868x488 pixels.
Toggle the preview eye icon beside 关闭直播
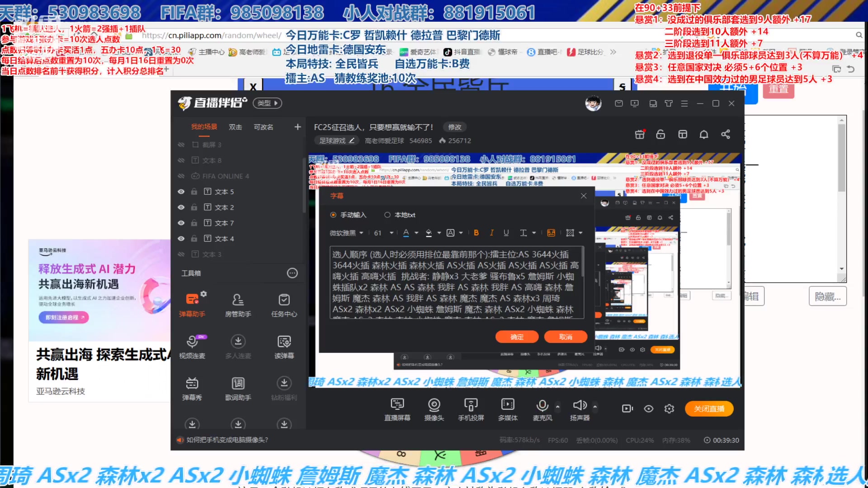click(649, 409)
